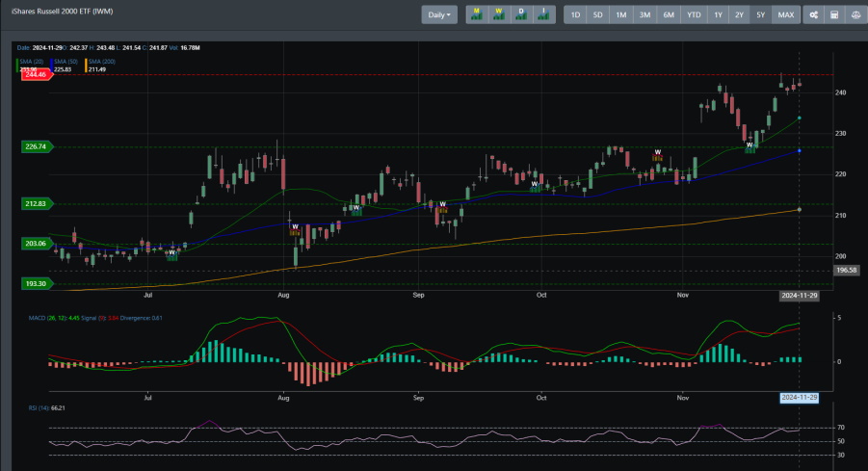Viewport: 868px width, 471px height.
Task: Click the RSI (14) indicator label
Action: [x=39, y=407]
